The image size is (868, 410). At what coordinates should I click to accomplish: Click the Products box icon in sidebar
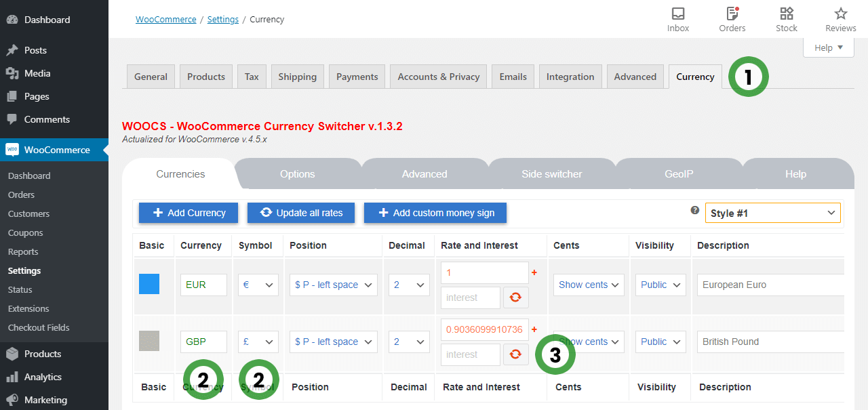12,354
